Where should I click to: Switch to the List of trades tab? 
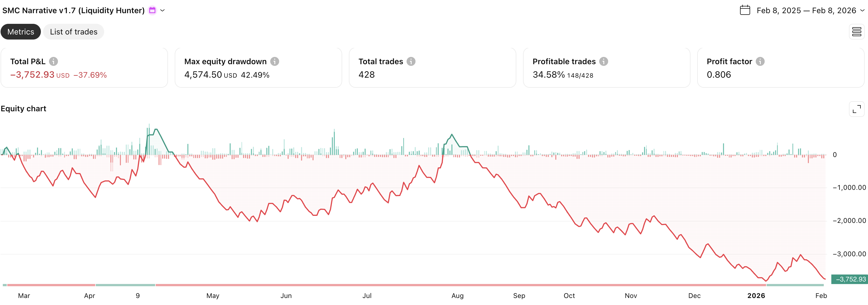73,32
